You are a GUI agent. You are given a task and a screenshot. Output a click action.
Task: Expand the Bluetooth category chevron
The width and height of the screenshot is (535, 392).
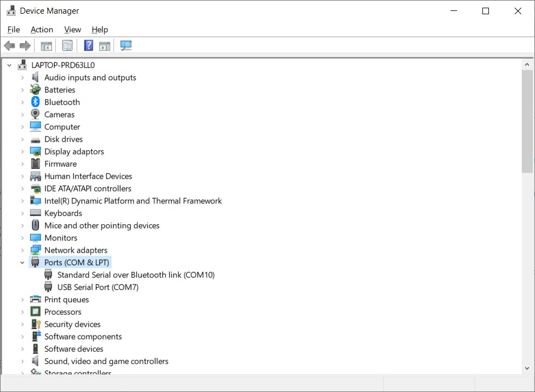pyautogui.click(x=22, y=102)
